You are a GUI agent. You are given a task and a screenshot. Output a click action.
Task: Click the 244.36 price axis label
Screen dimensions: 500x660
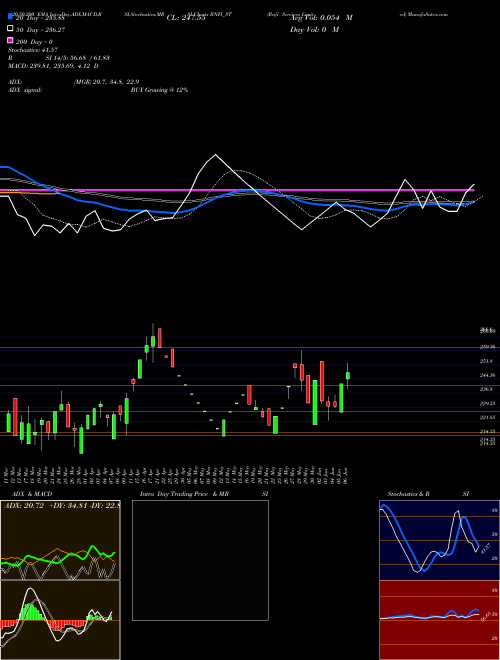pyautogui.click(x=487, y=375)
